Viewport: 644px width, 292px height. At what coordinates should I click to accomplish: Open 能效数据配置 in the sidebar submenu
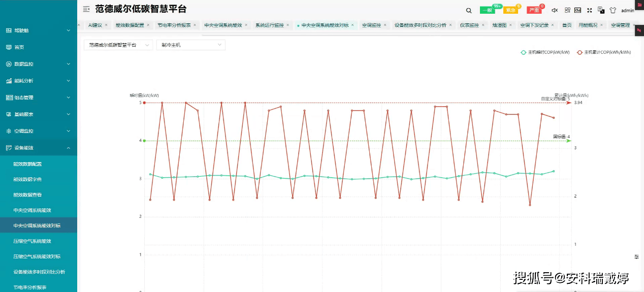39,164
